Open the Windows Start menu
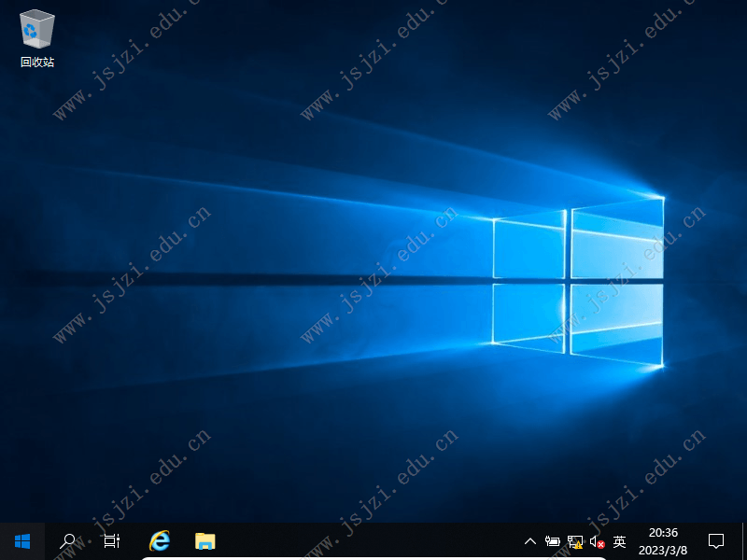Image resolution: width=747 pixels, height=560 pixels. click(x=22, y=541)
